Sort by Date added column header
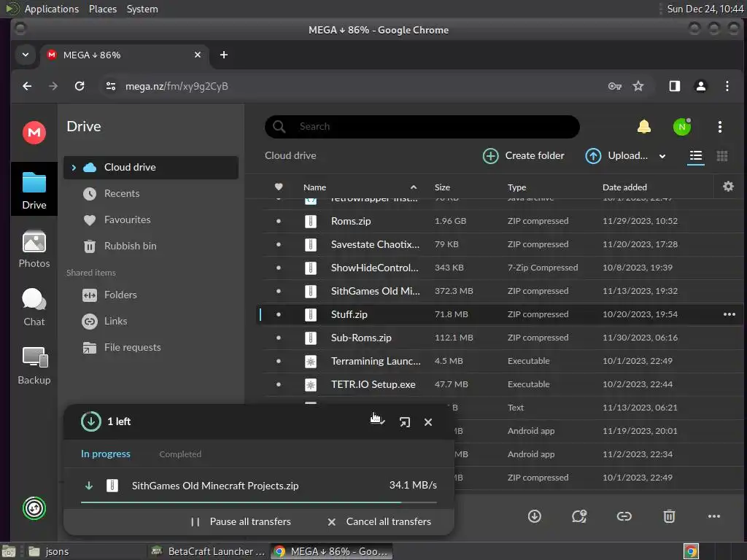The height and width of the screenshot is (560, 747). pyautogui.click(x=624, y=187)
